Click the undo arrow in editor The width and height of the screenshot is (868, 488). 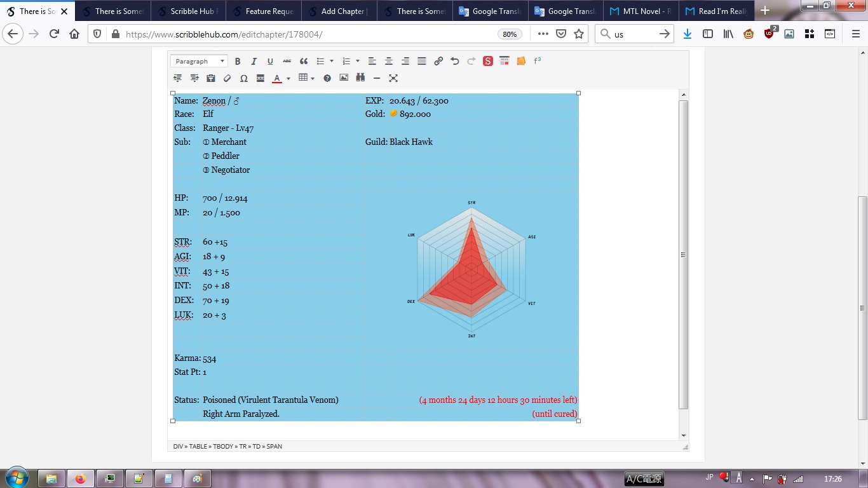[455, 62]
